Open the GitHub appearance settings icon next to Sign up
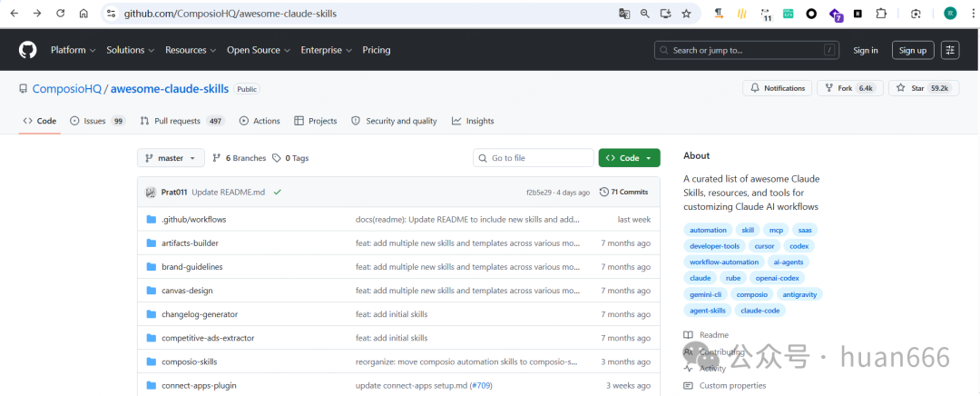 [x=950, y=50]
